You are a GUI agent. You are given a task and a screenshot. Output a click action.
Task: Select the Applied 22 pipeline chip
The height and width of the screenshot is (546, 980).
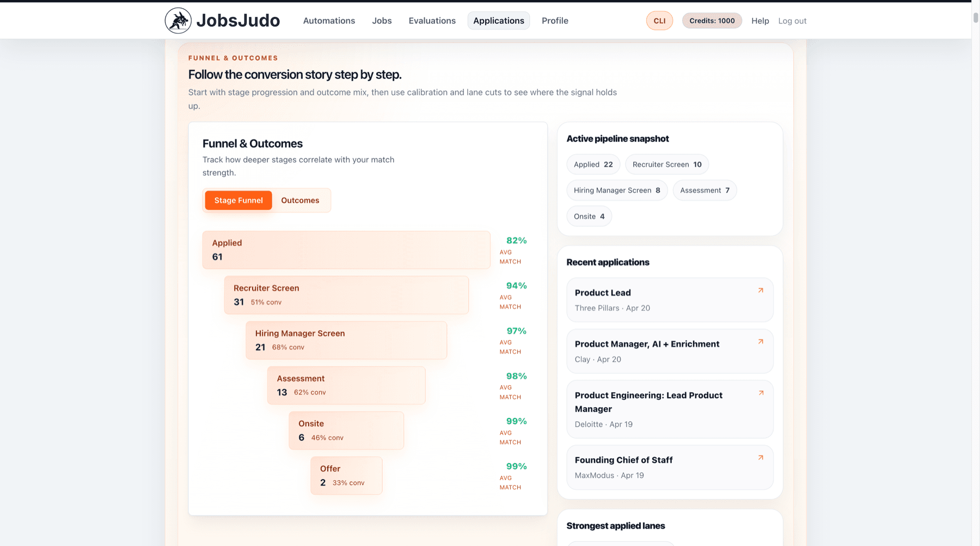593,165
